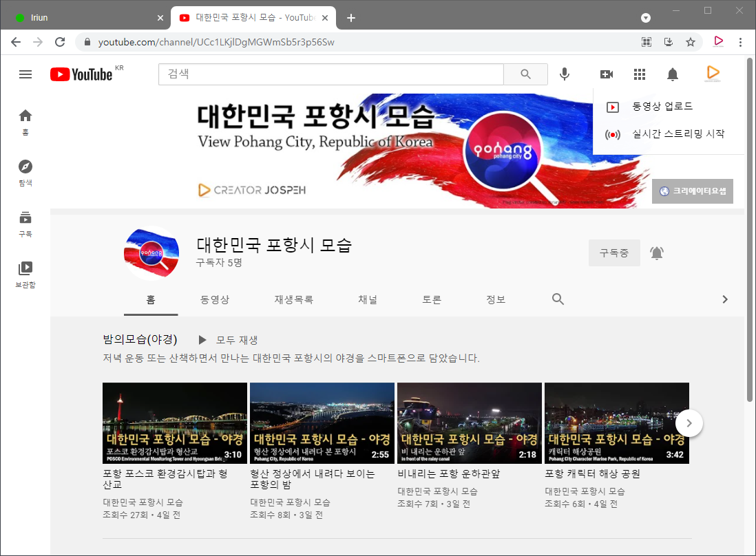
Task: Select the channel 홈 tab
Action: pyautogui.click(x=151, y=300)
